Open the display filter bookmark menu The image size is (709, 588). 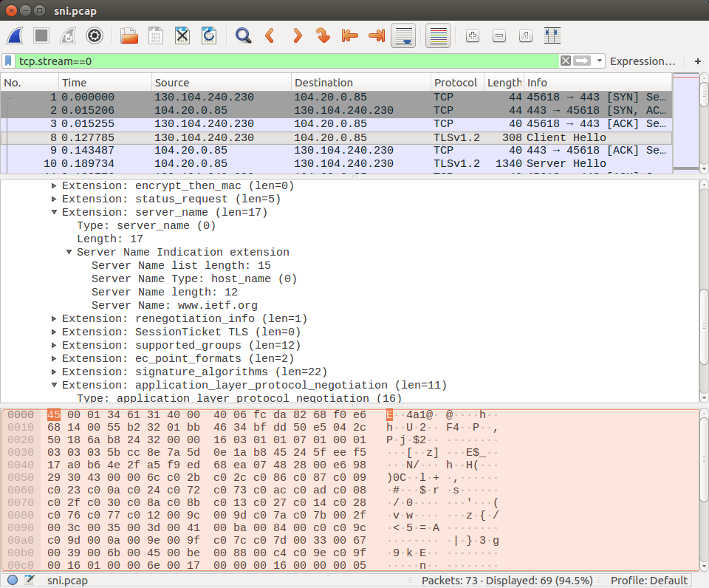click(9, 61)
